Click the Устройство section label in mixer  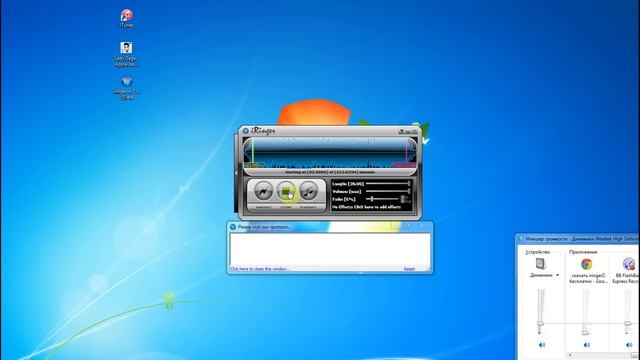(538, 252)
